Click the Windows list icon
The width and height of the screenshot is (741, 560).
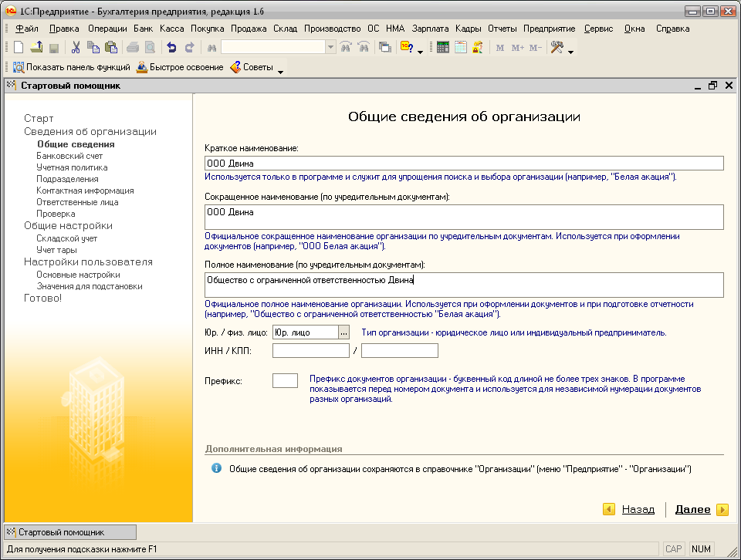click(x=385, y=47)
